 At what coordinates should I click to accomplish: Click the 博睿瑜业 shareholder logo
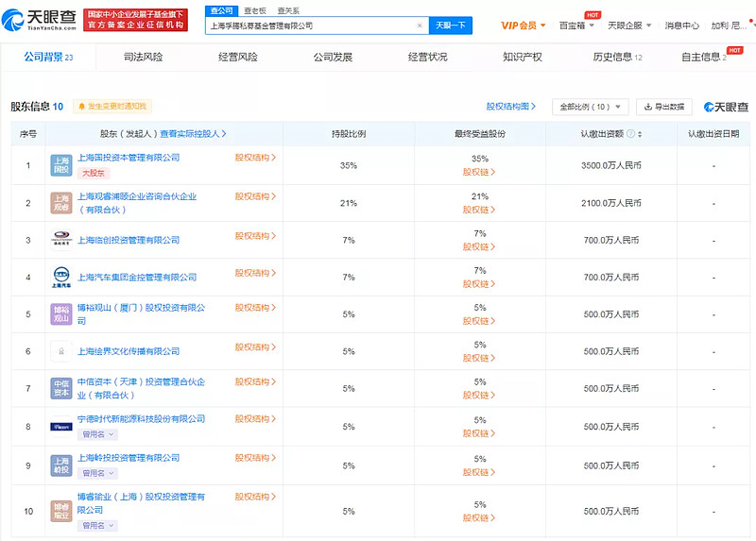point(61,511)
